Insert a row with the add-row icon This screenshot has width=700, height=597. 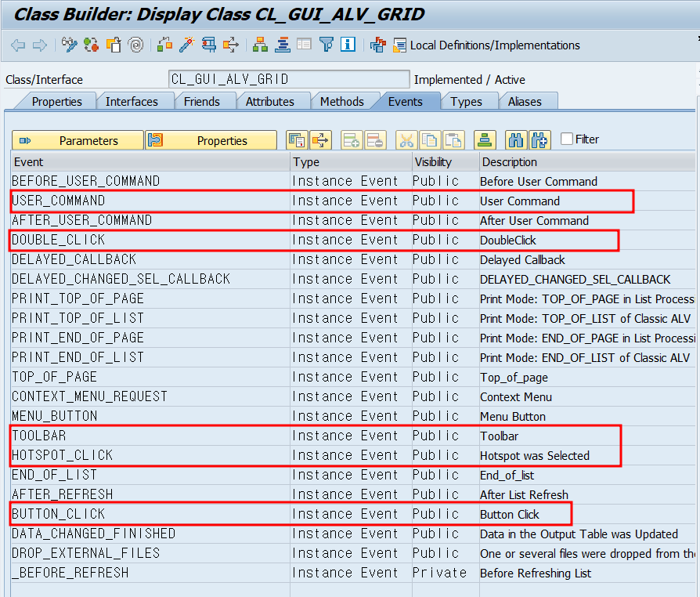tap(352, 140)
